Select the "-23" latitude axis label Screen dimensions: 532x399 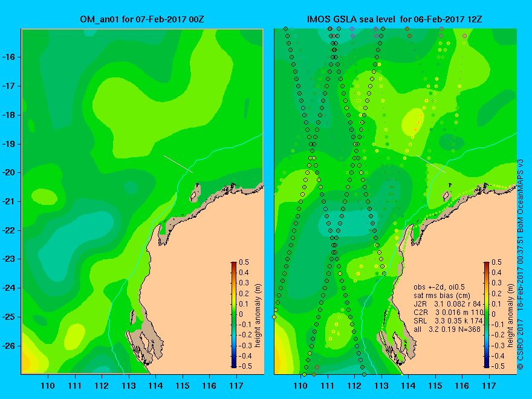pos(9,259)
